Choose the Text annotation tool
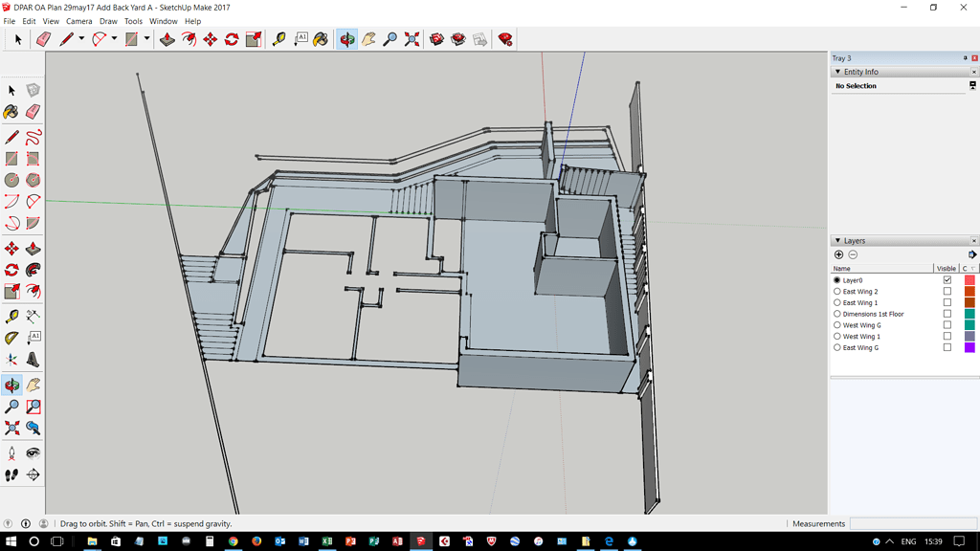The width and height of the screenshot is (980, 551). 301,39
